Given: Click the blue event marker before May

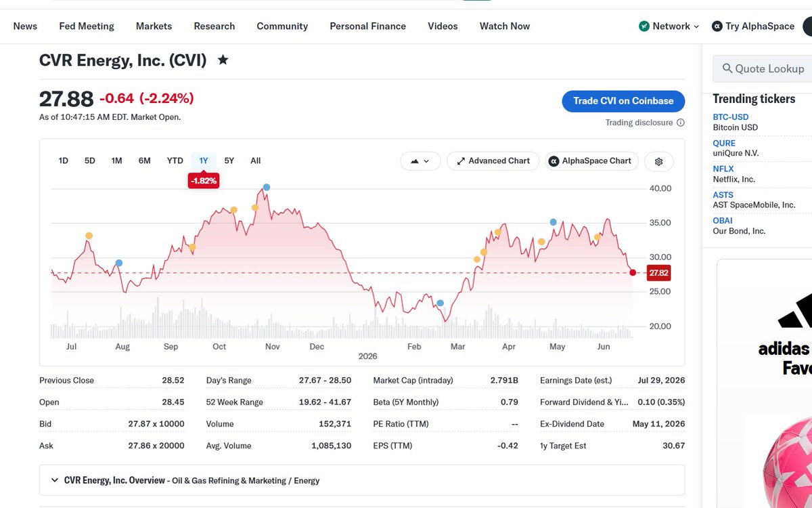Looking at the screenshot, I should (x=554, y=222).
